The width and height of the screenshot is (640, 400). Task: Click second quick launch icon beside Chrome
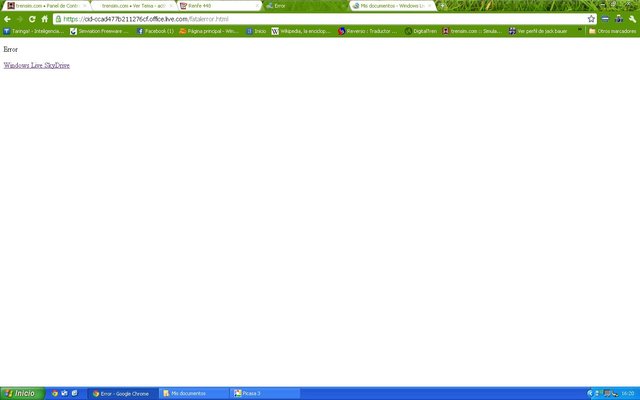(64, 393)
